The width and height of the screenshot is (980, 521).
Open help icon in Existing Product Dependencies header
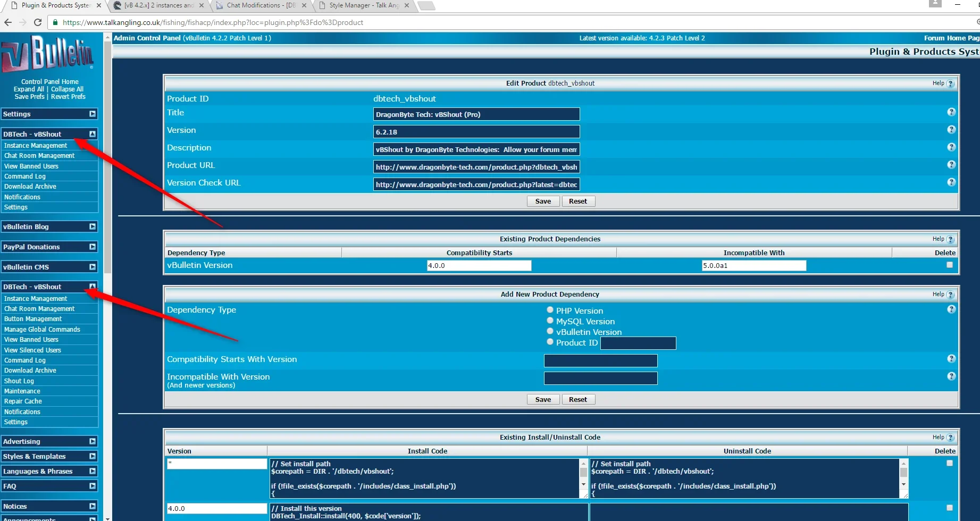tap(951, 239)
